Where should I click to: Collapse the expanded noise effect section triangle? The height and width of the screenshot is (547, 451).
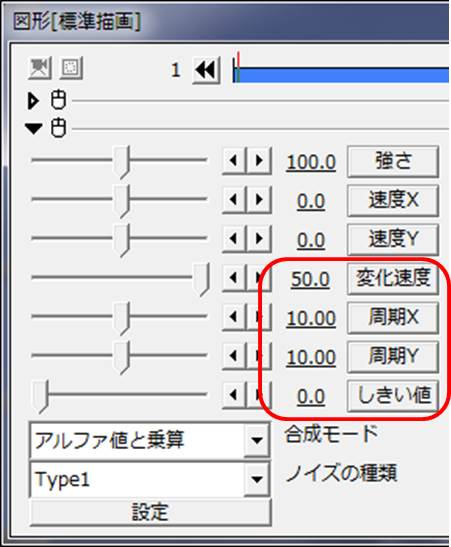(x=33, y=128)
